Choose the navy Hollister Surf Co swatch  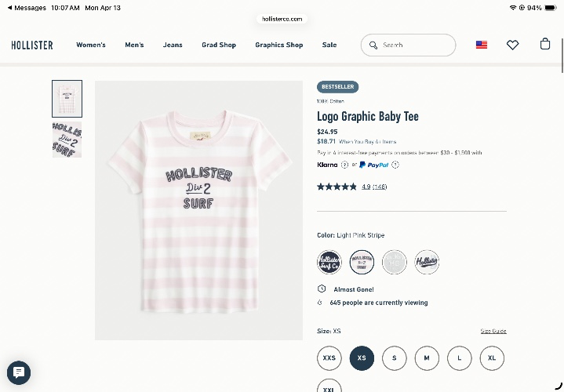[329, 262]
